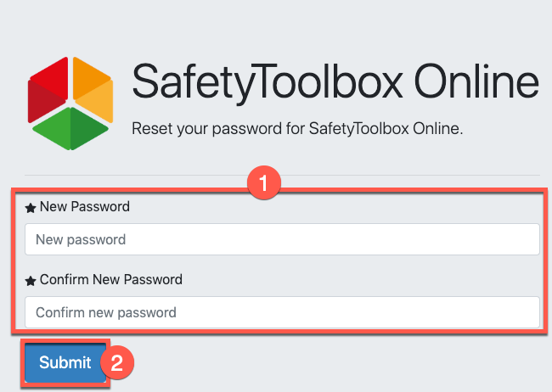The image size is (552, 392).
Task: Click the red number 1 annotation badge
Action: tap(264, 182)
